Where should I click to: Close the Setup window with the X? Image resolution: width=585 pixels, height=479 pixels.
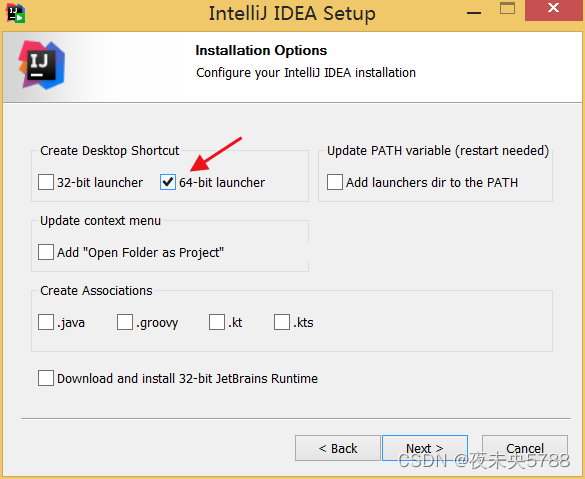[x=554, y=9]
